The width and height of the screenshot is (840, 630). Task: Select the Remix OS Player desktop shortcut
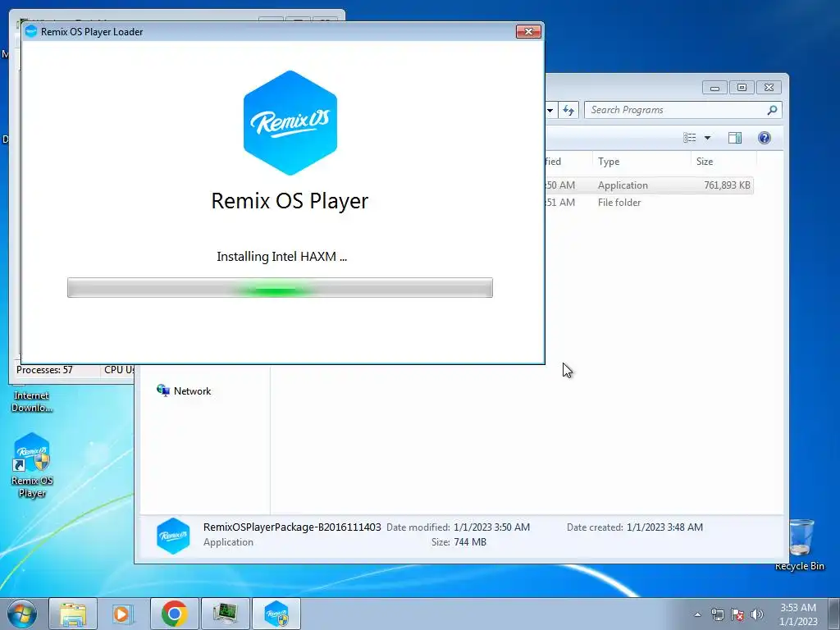tap(32, 465)
